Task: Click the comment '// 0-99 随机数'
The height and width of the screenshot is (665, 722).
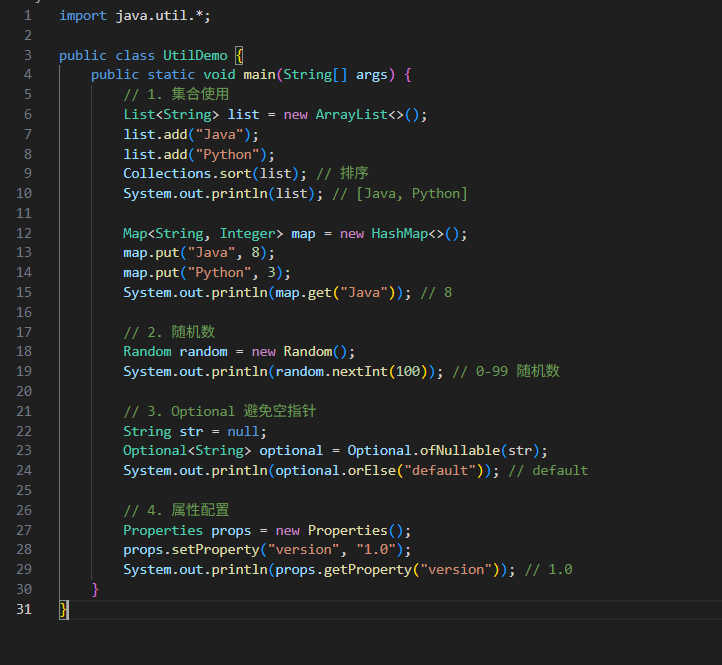Action: click(x=506, y=371)
